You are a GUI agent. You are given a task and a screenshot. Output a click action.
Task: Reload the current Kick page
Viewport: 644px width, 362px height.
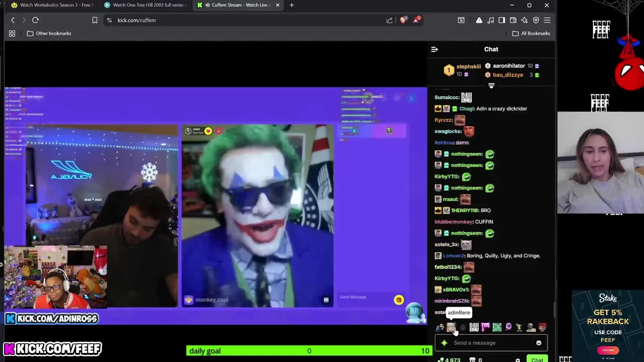click(35, 20)
